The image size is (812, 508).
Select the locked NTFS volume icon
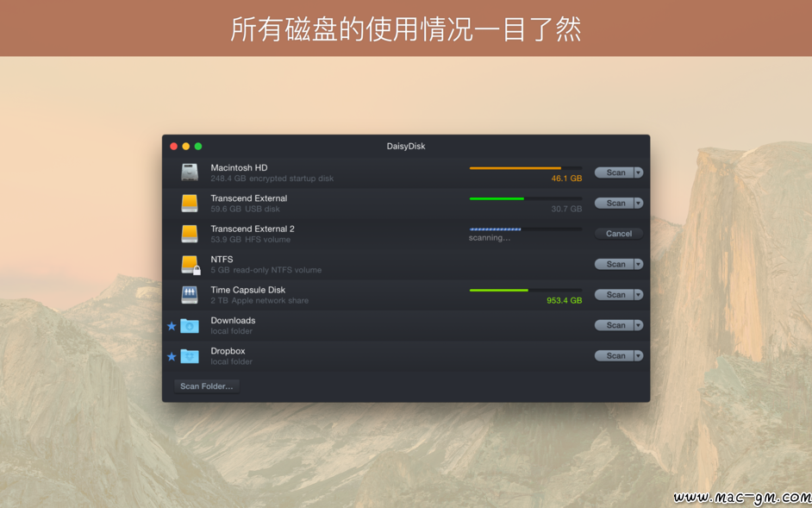point(190,265)
